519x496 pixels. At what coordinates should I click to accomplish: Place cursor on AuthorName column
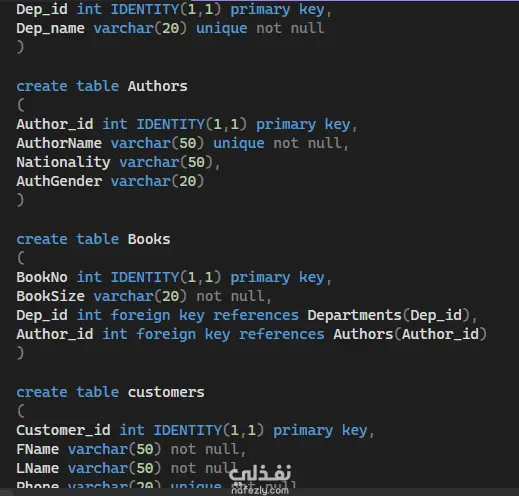coord(59,143)
